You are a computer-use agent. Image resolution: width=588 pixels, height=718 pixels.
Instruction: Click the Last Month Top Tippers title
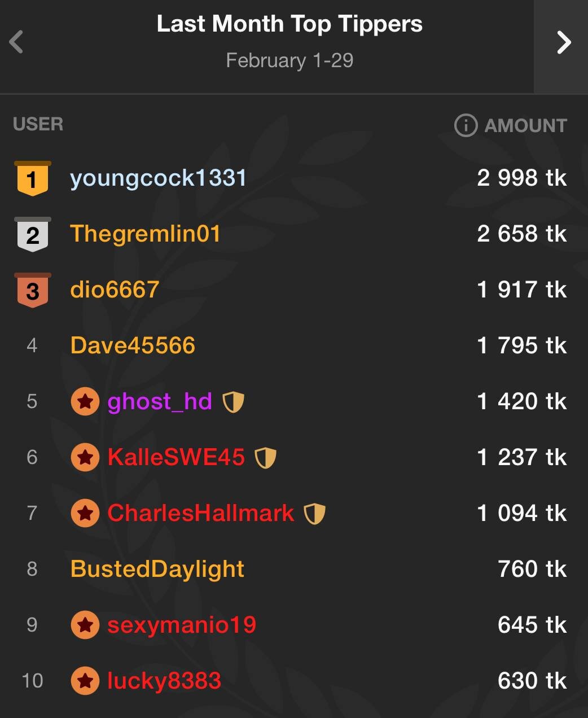[x=289, y=24]
